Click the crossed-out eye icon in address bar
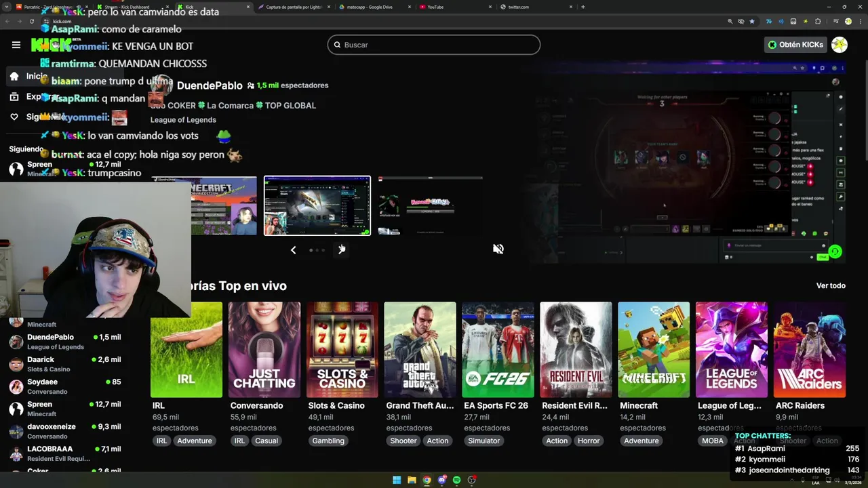 [x=741, y=22]
